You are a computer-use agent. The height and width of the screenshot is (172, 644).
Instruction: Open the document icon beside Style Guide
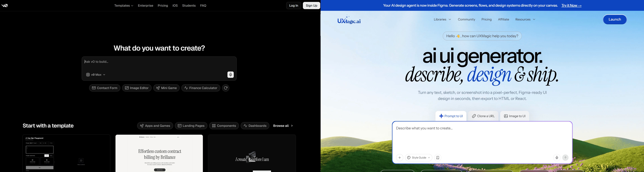(437, 158)
